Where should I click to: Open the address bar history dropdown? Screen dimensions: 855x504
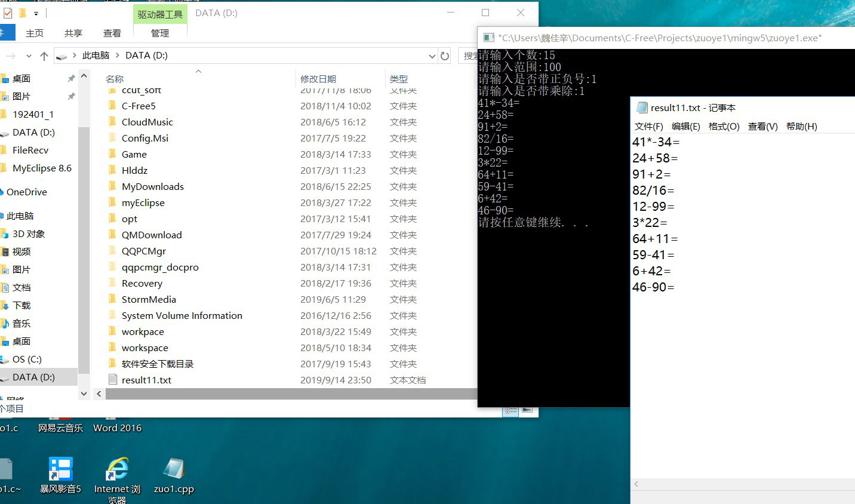[x=432, y=56]
